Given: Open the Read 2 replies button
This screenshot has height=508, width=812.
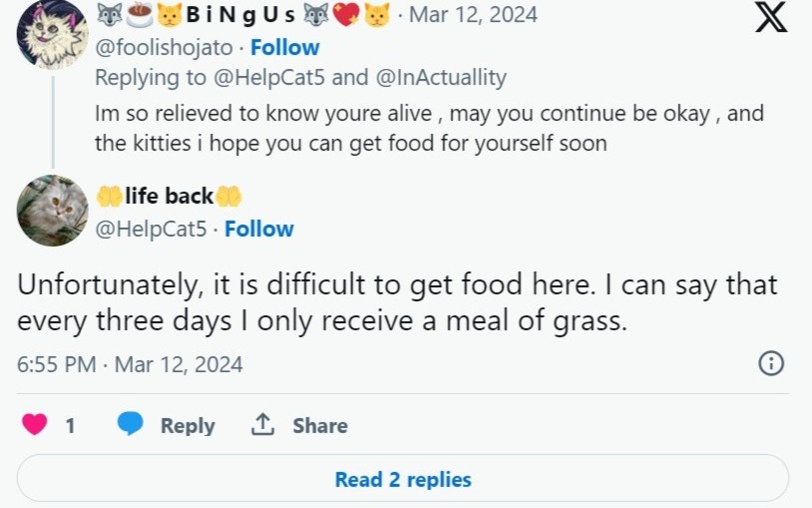Looking at the screenshot, I should (x=403, y=479).
